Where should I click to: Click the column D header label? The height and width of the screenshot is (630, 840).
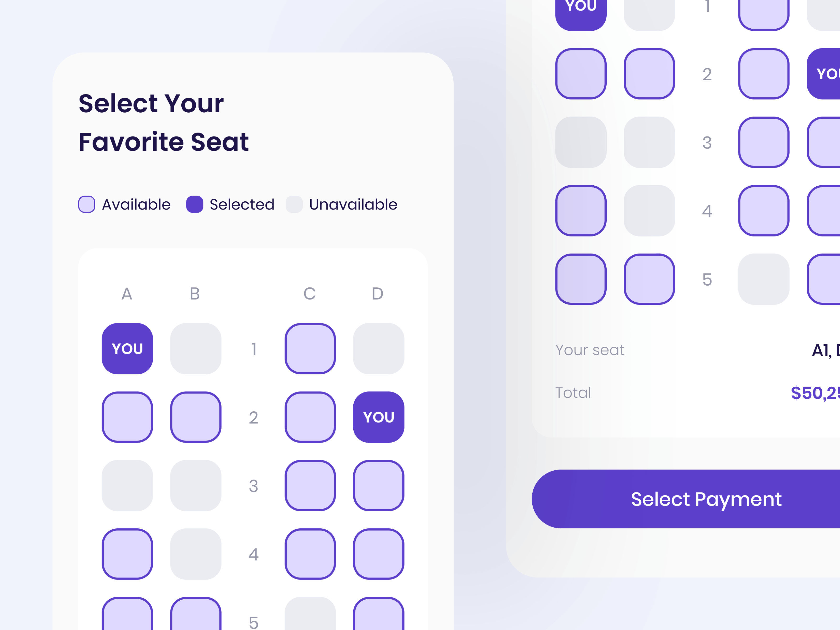[x=377, y=293]
